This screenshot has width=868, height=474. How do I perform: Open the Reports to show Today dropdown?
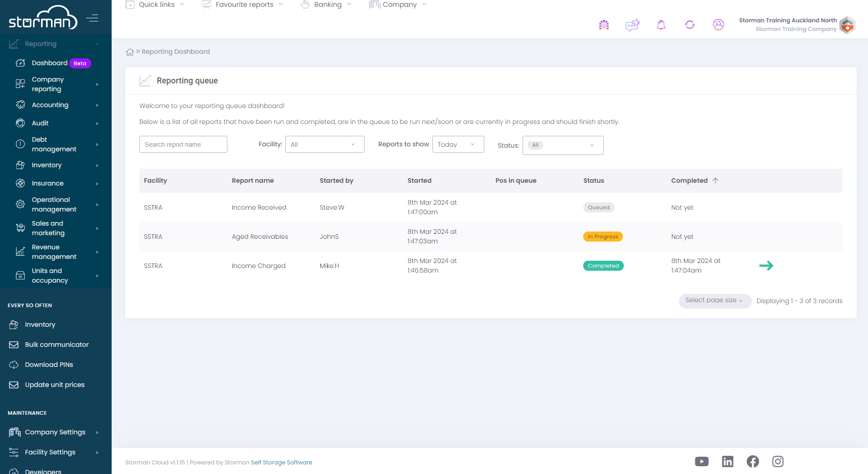pos(458,144)
